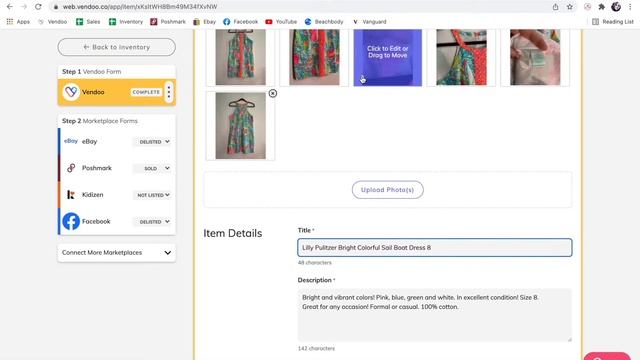Image resolution: width=640 pixels, height=360 pixels.
Task: Open the Inventory bookmark
Action: point(126,22)
